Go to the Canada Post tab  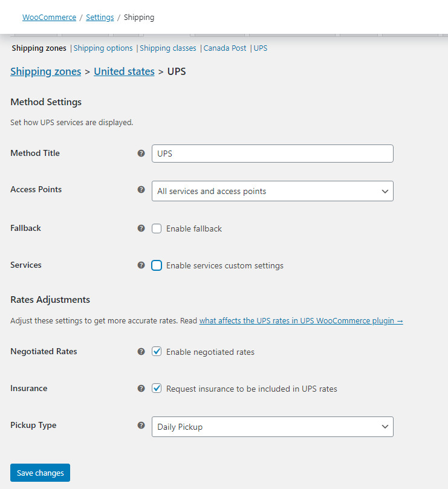pos(225,48)
